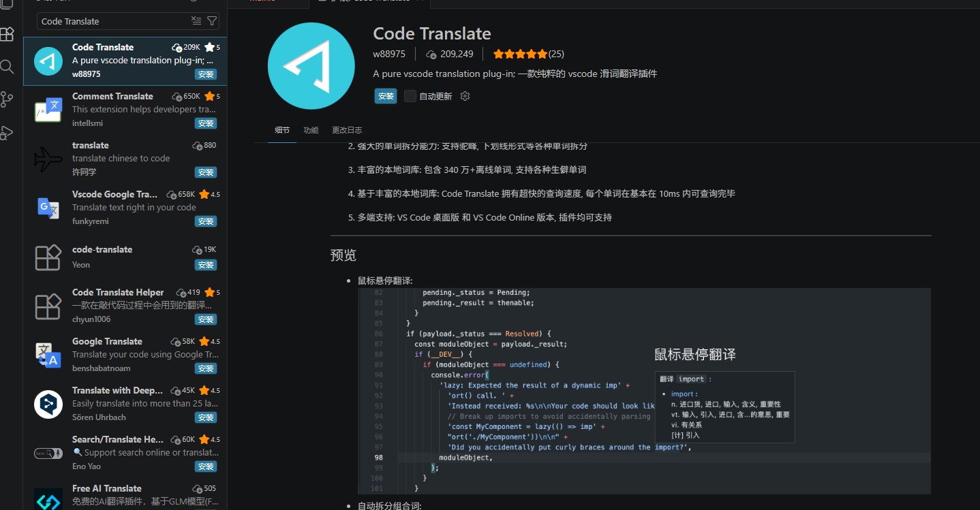Image resolution: width=980 pixels, height=510 pixels.
Task: Click the (25) ratings count
Action: point(556,54)
